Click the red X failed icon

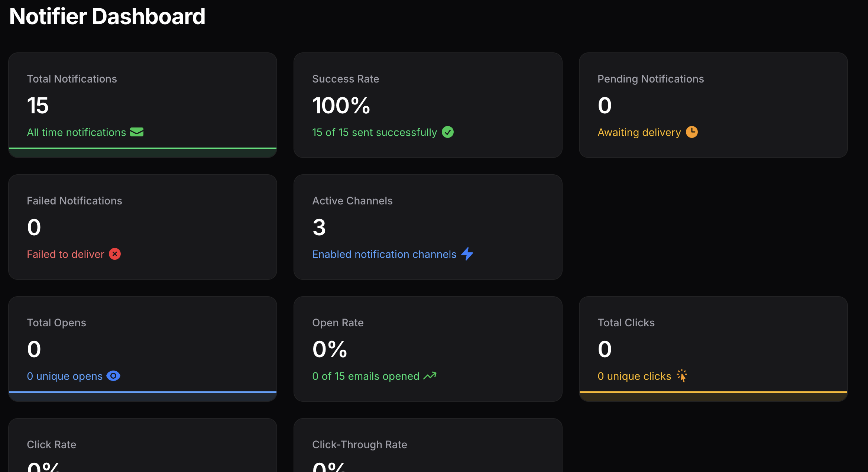115,254
